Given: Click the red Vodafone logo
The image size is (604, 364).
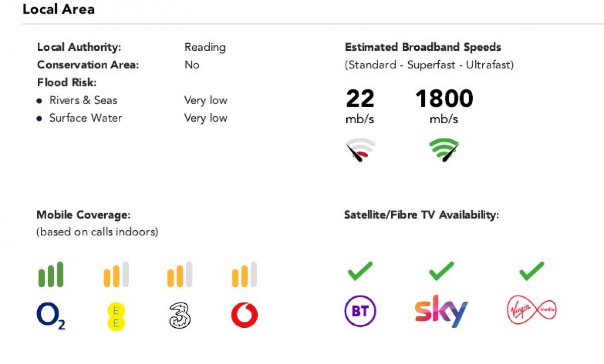Looking at the screenshot, I should pos(244,316).
